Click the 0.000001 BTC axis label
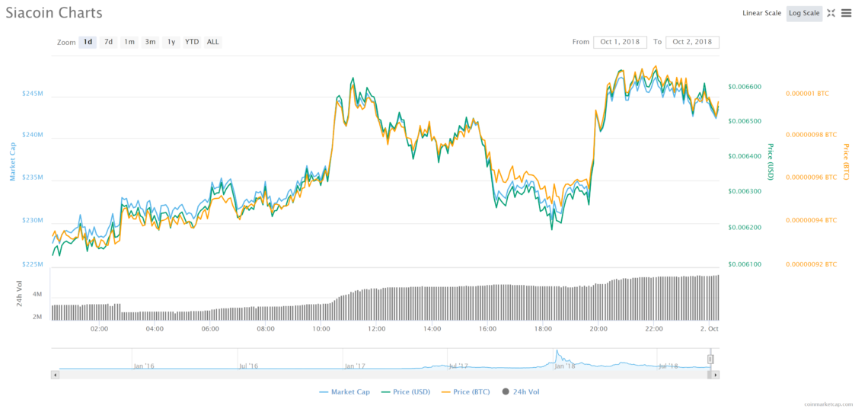The image size is (868, 409). coord(807,94)
